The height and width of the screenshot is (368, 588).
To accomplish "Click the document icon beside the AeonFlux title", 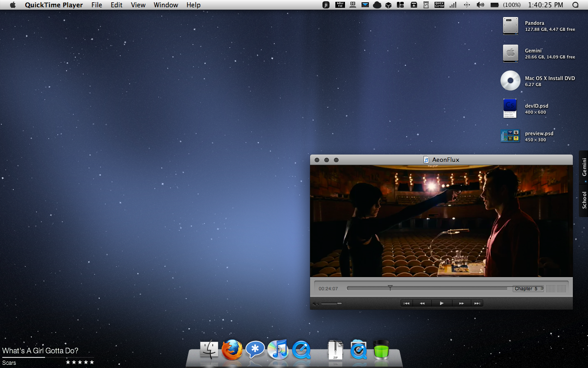I will pyautogui.click(x=426, y=160).
